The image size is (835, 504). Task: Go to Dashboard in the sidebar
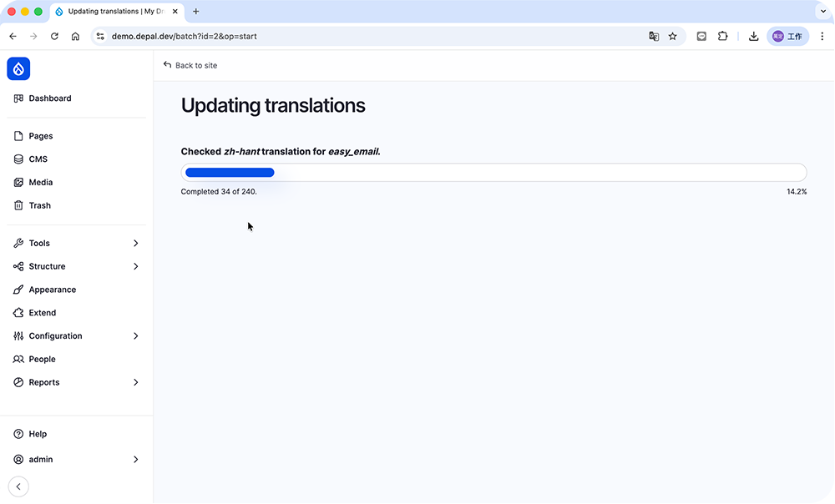point(50,98)
